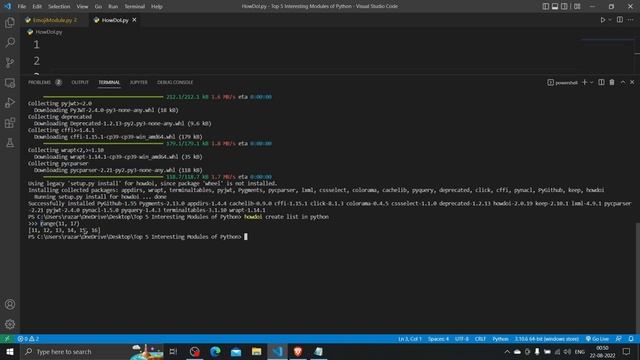
Task: Open the Extensions view
Action: point(10,123)
